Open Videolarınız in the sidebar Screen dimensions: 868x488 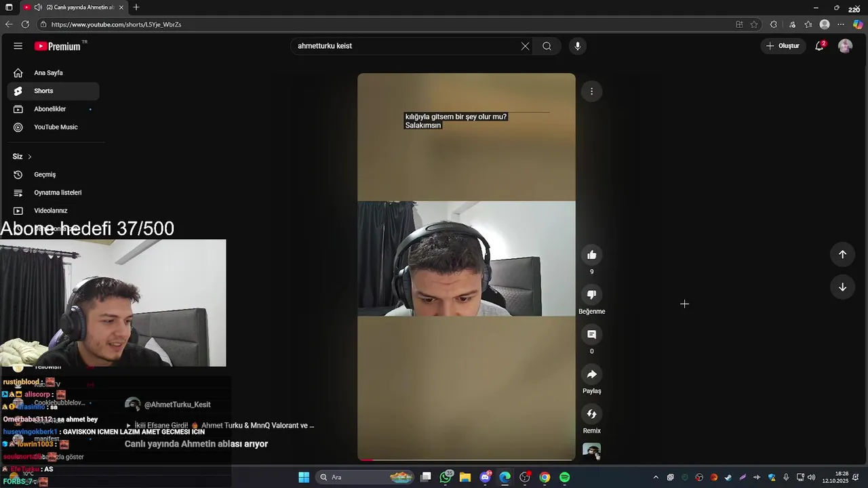53,211
